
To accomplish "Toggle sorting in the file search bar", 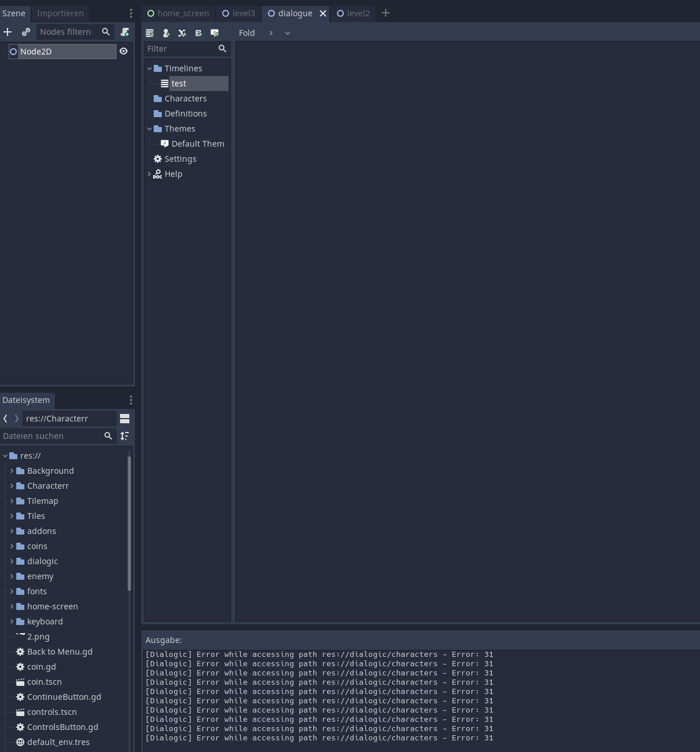I will (125, 435).
